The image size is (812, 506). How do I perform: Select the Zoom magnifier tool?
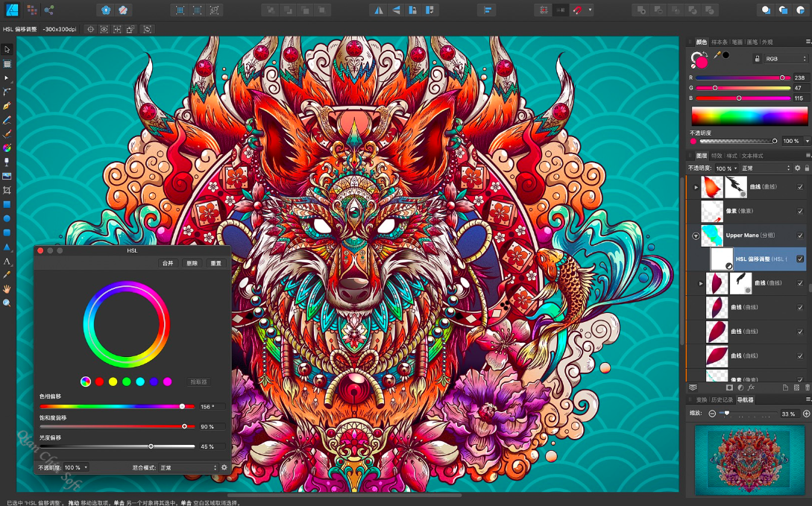[7, 303]
